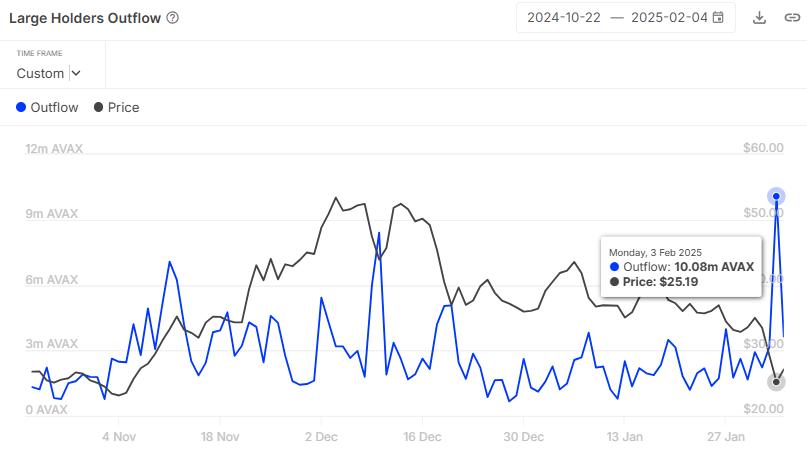Click the 3 Feb 2025 tooltip box

[x=681, y=266]
